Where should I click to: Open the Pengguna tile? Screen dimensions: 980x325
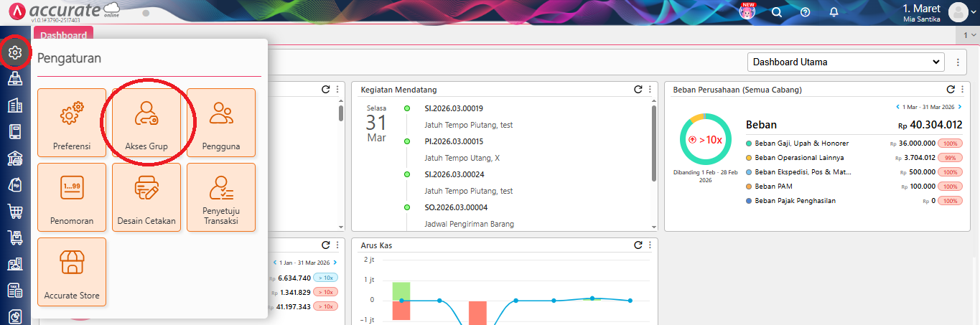(221, 122)
